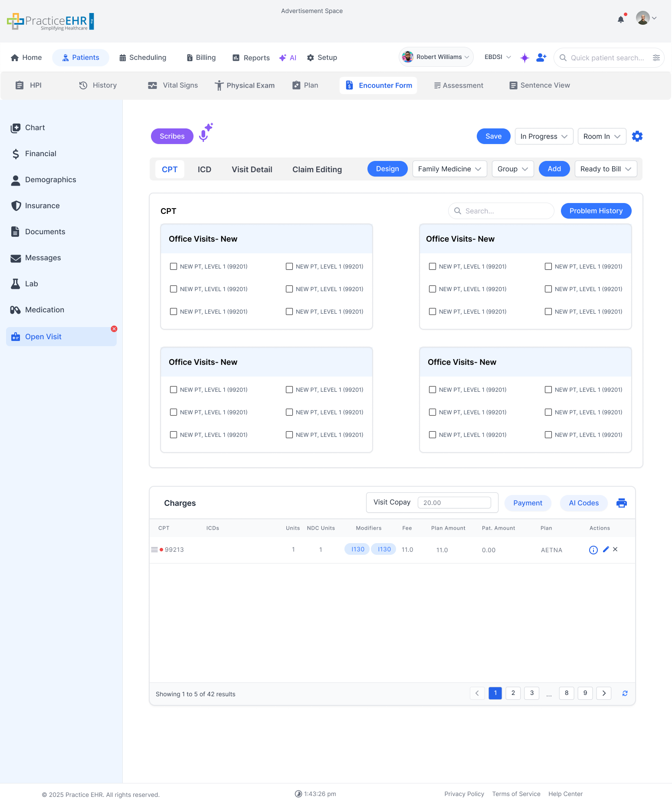Click the add patient icon
The height and width of the screenshot is (806, 672).
coord(541,57)
